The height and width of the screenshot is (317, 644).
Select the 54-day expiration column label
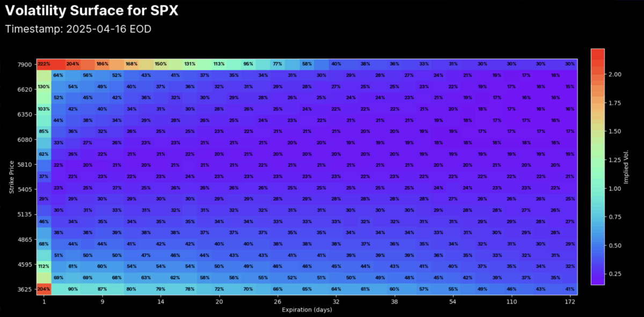click(452, 301)
